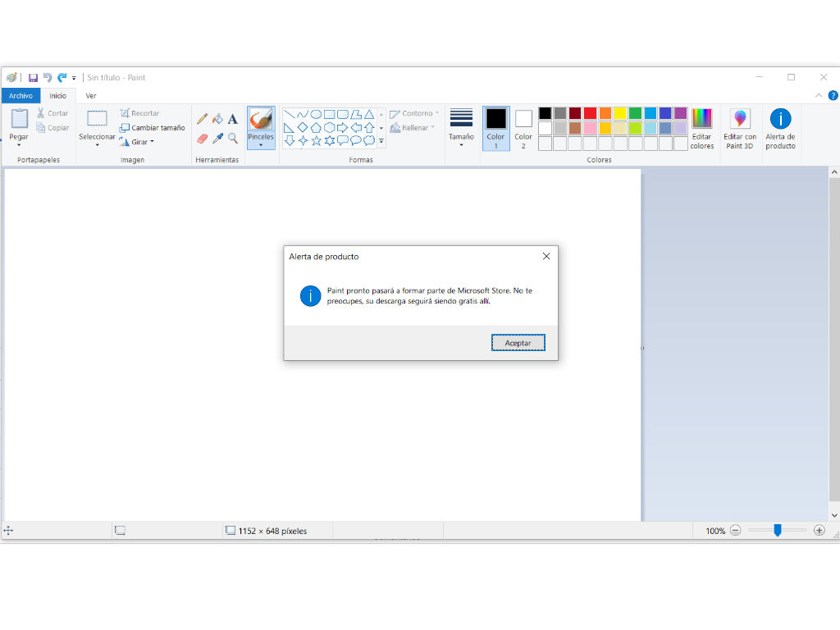Viewport: 840px width, 630px height.
Task: Select the Fill with color bucket tool
Action: (217, 119)
